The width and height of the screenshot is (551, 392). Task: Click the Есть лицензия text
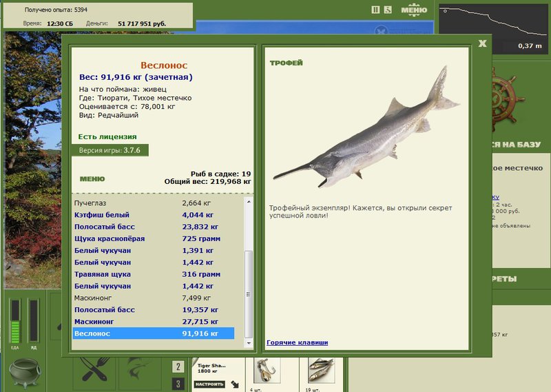pos(107,137)
